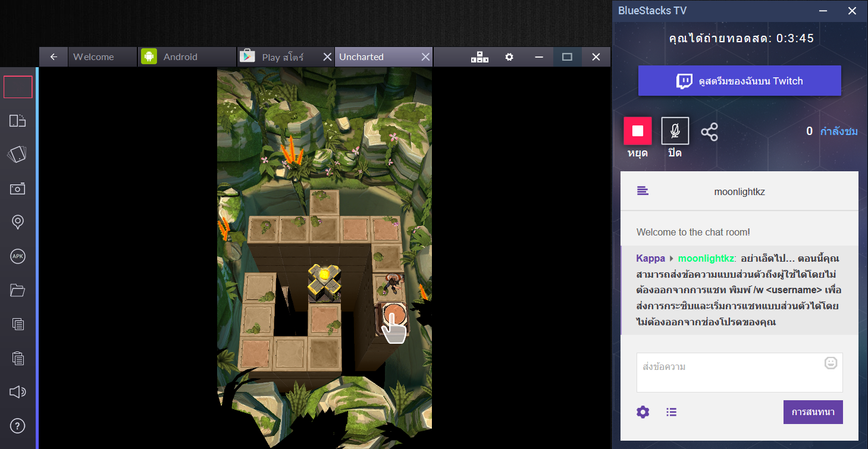Minimize the BlueStacks player window
868x449 pixels.
pos(539,57)
